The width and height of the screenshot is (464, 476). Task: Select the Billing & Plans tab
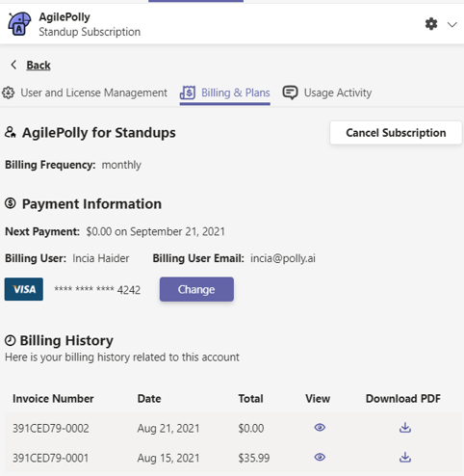(x=225, y=93)
